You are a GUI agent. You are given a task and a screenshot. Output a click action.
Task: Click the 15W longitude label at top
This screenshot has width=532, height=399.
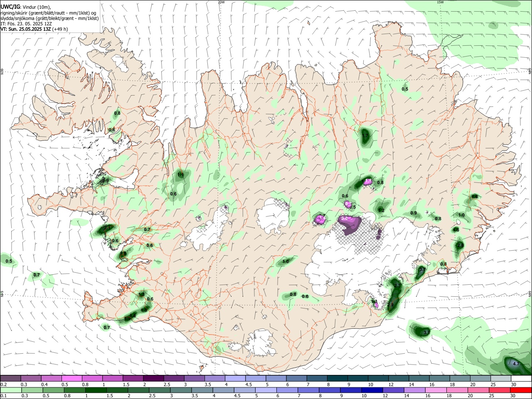tap(440, 2)
